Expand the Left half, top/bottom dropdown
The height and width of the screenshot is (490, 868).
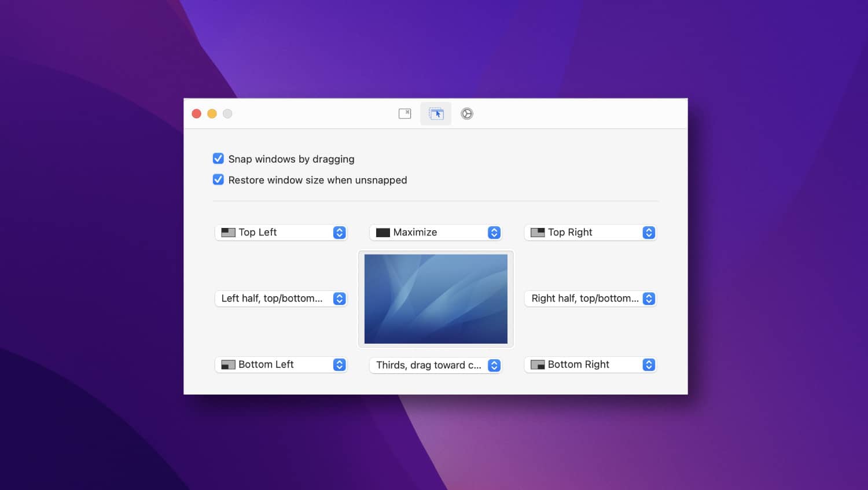pos(340,299)
